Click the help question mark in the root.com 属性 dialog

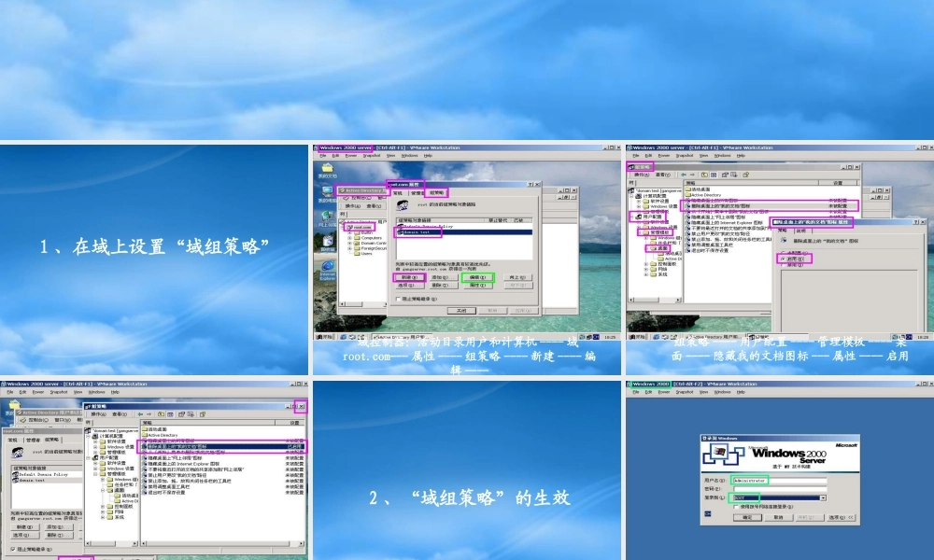(x=531, y=184)
